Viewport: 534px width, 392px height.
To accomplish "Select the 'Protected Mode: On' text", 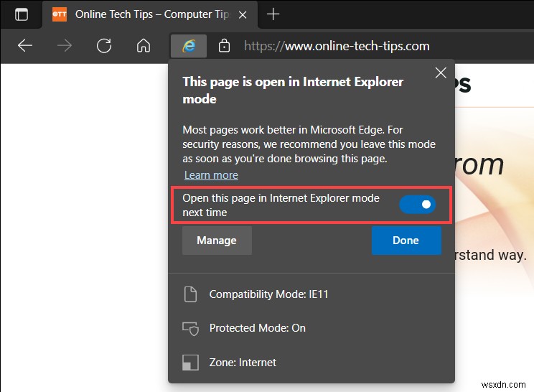I will pos(258,328).
